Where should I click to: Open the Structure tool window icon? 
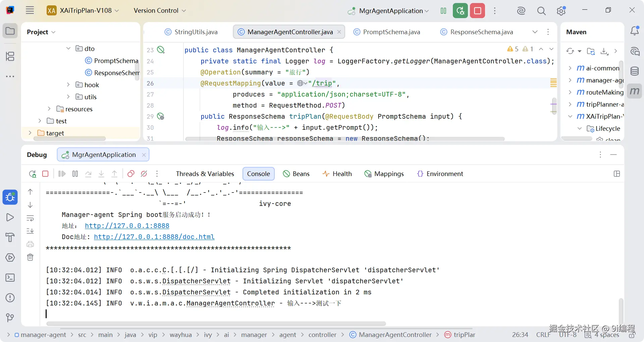[x=10, y=56]
